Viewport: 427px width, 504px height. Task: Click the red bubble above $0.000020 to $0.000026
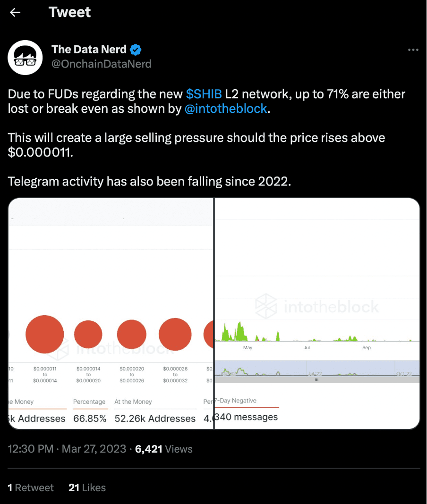pyautogui.click(x=132, y=334)
